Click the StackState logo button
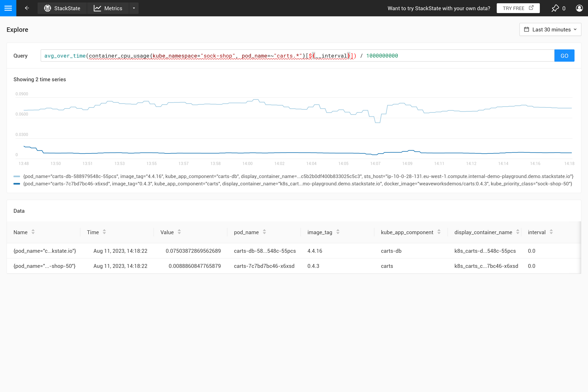Screen dimensions: 588x392 pyautogui.click(x=62, y=8)
